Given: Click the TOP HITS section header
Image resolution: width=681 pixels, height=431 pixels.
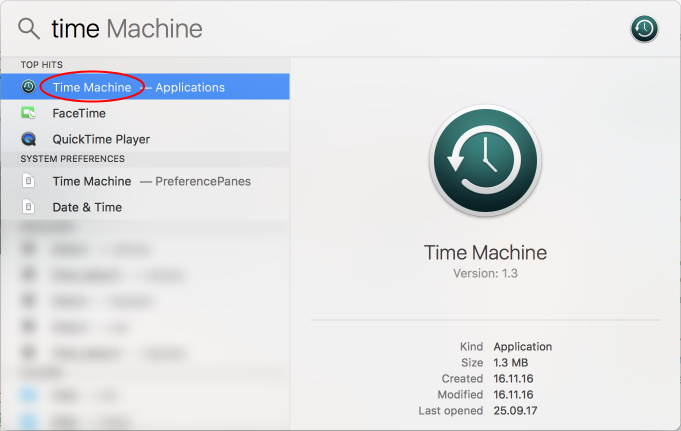Looking at the screenshot, I should [x=42, y=65].
